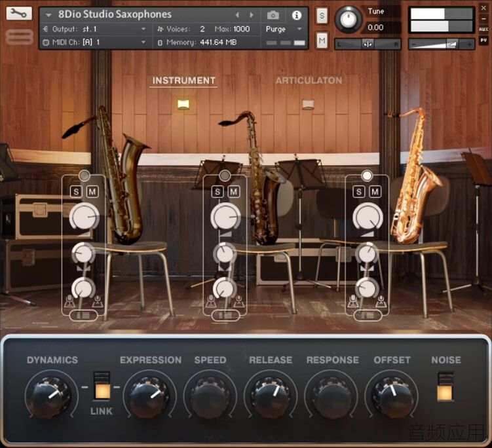Viewport: 492px width, 448px height.
Task: Disable right saxophone power light
Action: tap(367, 176)
